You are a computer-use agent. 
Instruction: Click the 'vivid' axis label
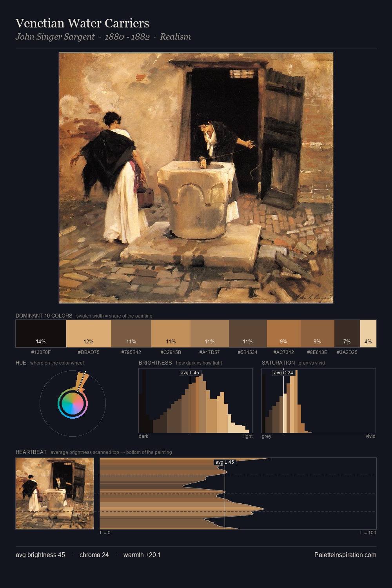[370, 436]
